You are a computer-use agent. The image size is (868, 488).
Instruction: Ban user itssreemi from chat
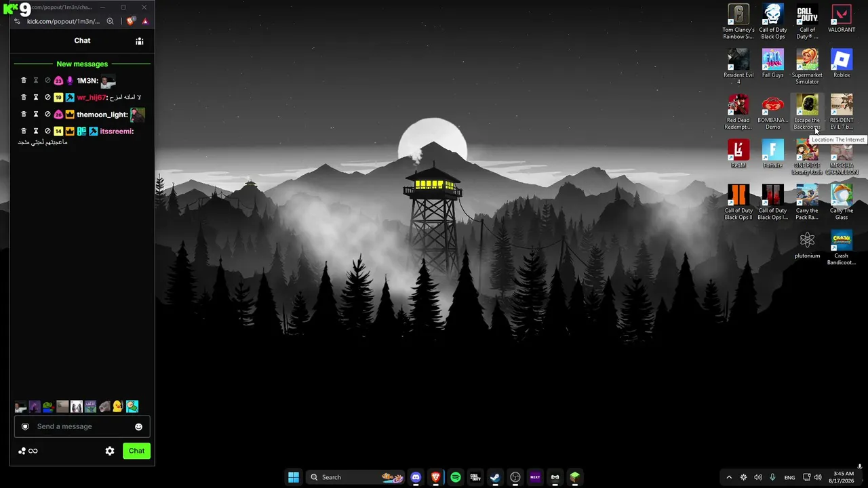click(x=47, y=131)
